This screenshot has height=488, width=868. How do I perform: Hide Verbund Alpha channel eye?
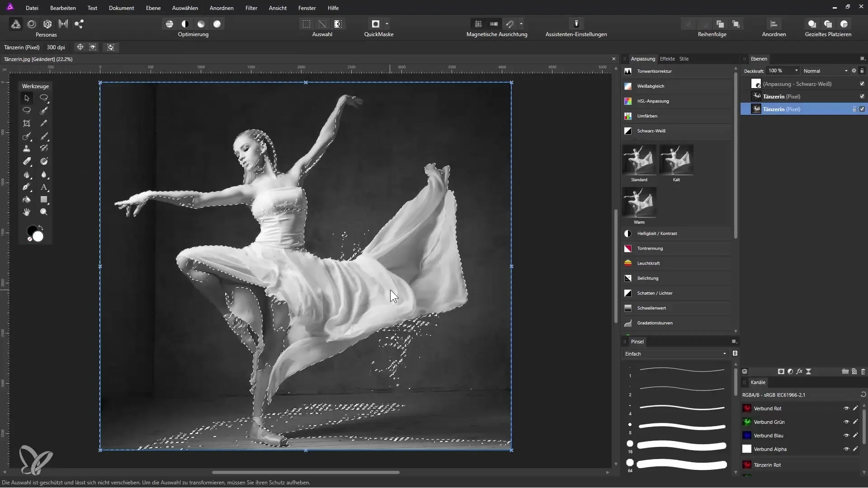coord(846,449)
